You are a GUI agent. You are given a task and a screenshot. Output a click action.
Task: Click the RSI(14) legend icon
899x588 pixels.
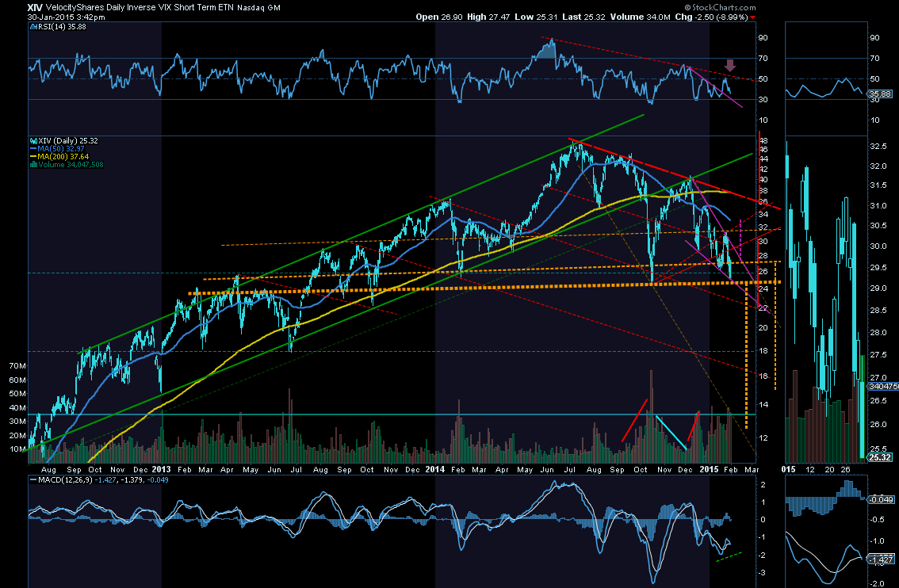pyautogui.click(x=34, y=27)
